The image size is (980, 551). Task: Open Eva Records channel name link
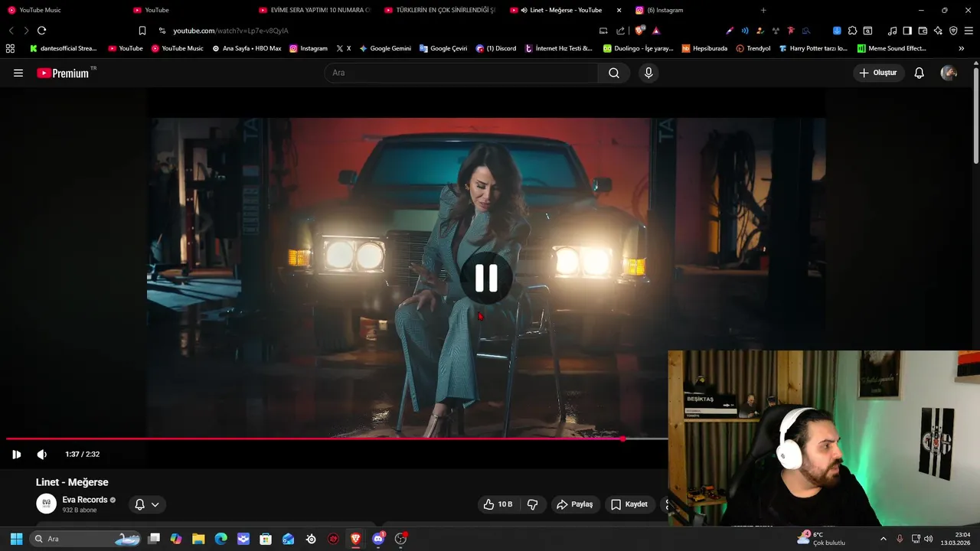pyautogui.click(x=85, y=500)
